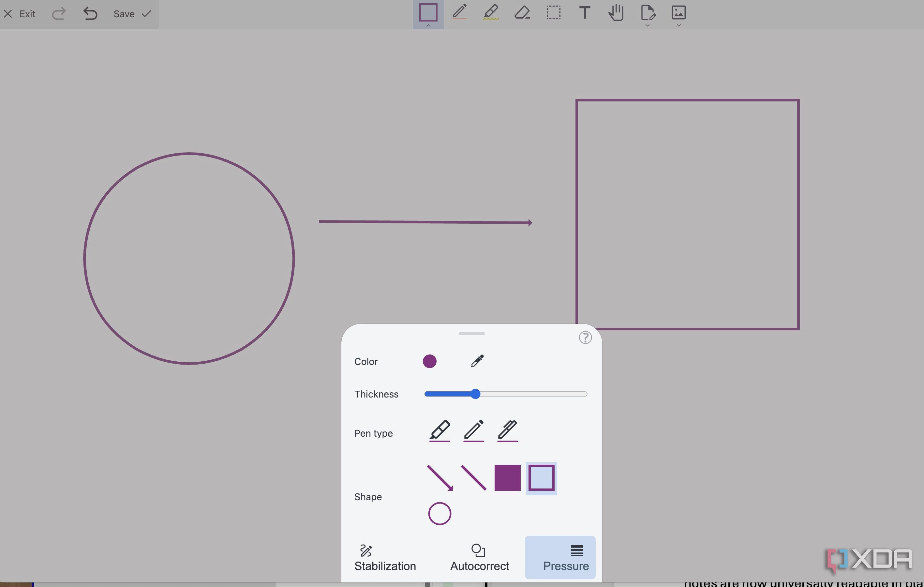This screenshot has height=587, width=924.
Task: Choose the highlighter pen type
Action: coord(440,430)
